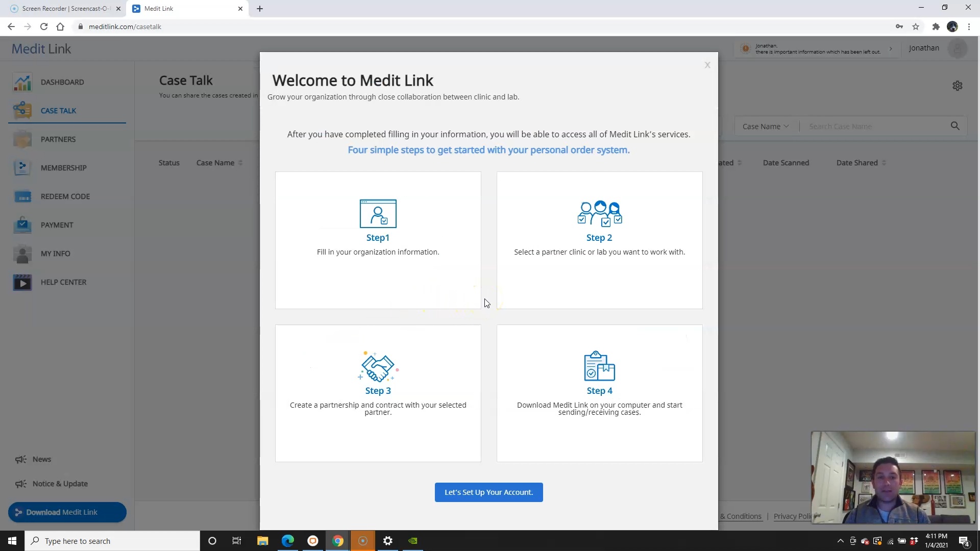Viewport: 980px width, 551px height.
Task: Close the Welcome to Medit Link dialog
Action: tap(707, 65)
